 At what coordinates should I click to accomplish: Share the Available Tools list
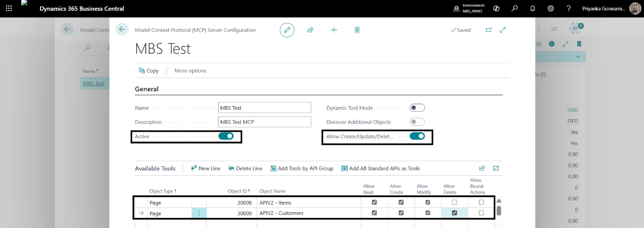pyautogui.click(x=482, y=168)
